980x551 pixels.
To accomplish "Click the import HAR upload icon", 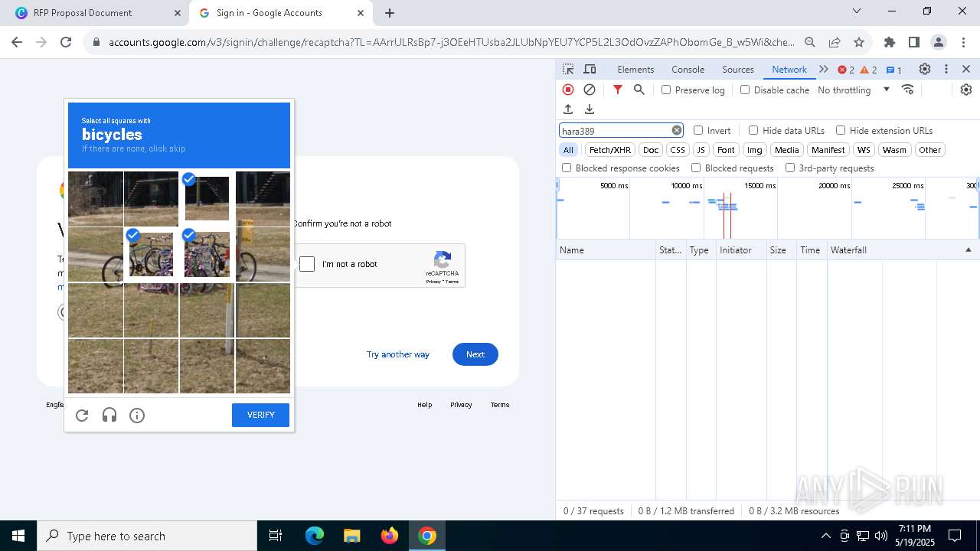I will [568, 109].
